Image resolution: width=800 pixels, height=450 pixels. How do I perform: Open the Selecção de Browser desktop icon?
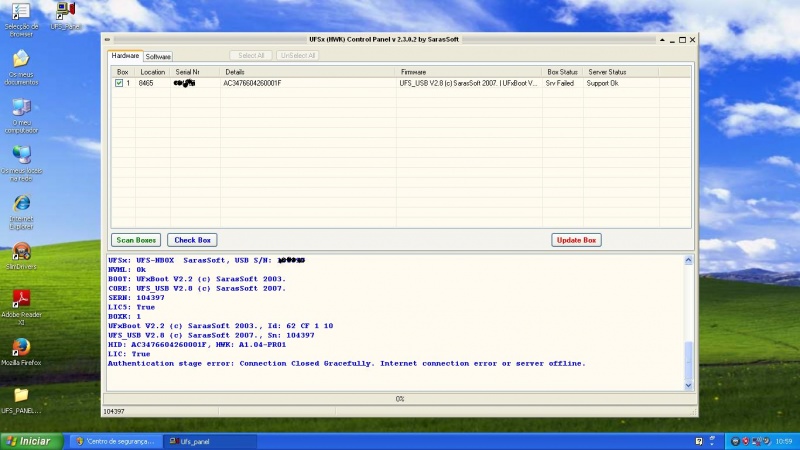point(21,19)
